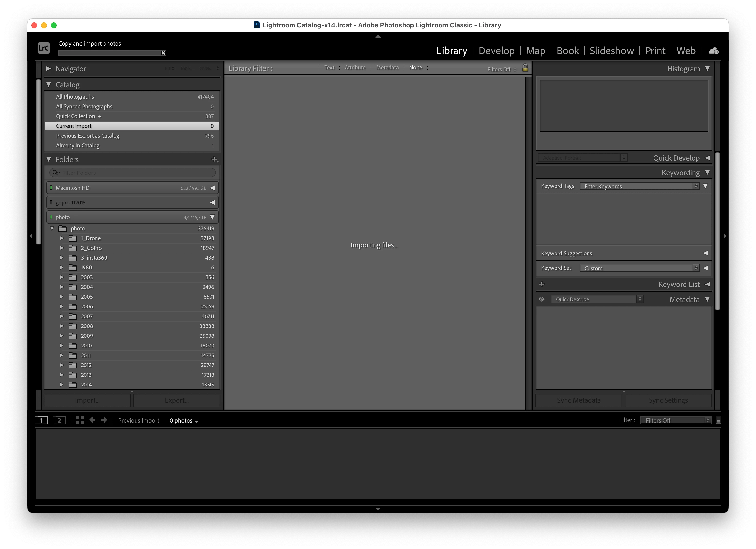Open the Quick Describe metadata dropdown
Viewport: 756px width, 549px height.
(596, 299)
